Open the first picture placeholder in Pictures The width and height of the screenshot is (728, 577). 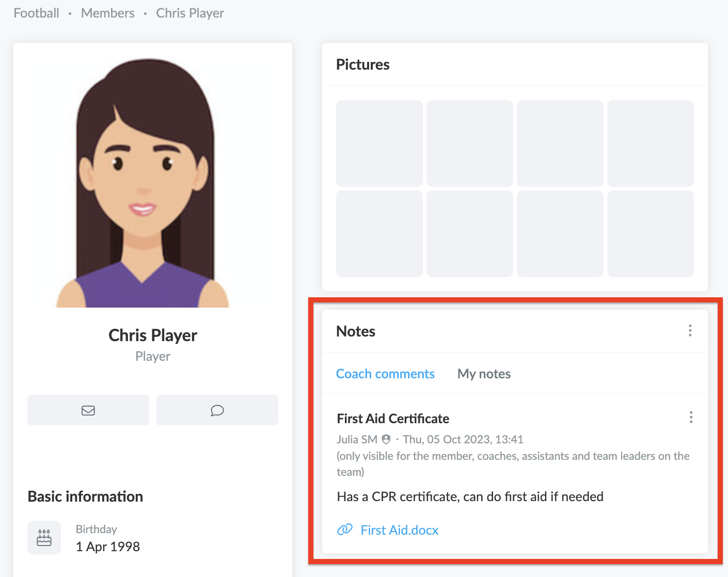(x=379, y=143)
